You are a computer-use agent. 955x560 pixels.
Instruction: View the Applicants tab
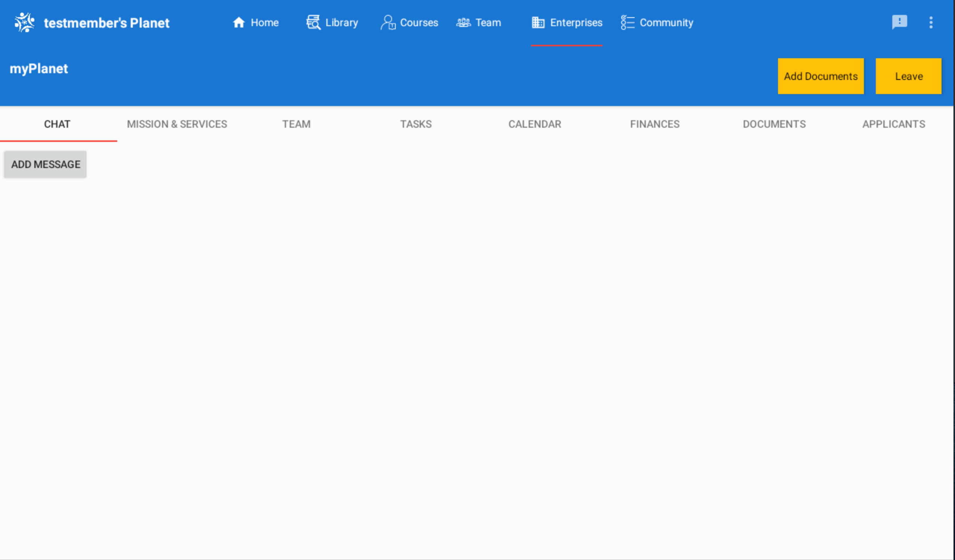click(x=894, y=124)
